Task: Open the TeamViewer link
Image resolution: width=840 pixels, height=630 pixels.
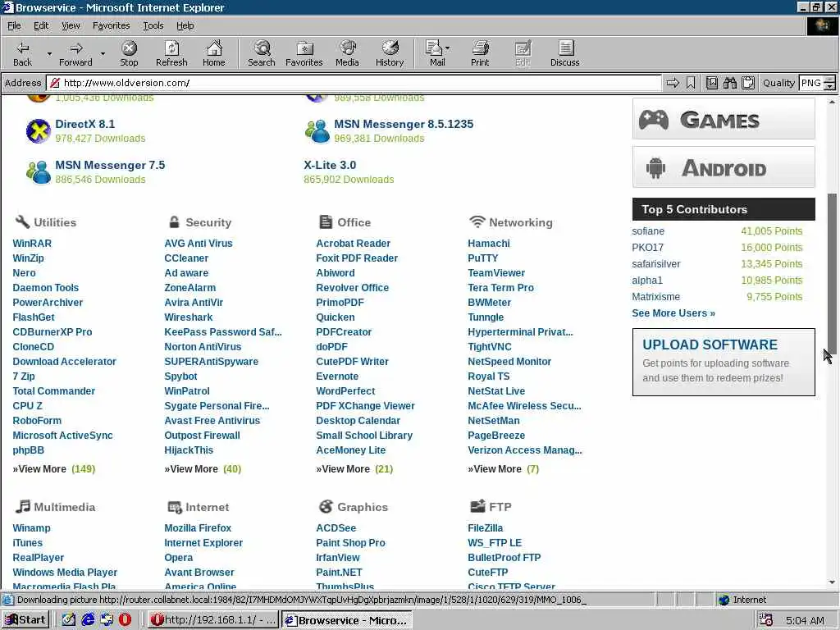Action: point(496,272)
